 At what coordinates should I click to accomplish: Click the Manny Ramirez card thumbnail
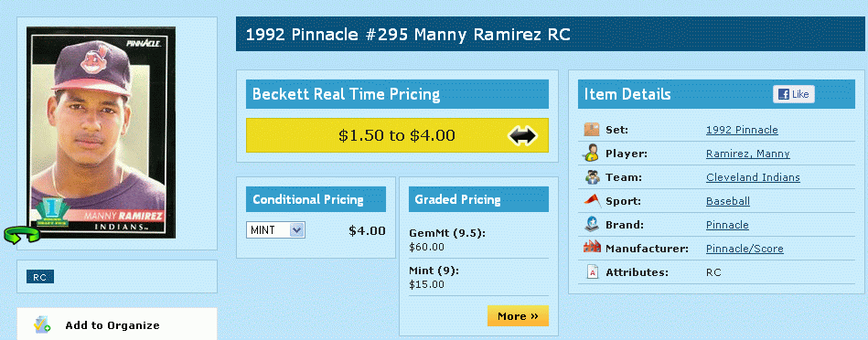pyautogui.click(x=101, y=133)
